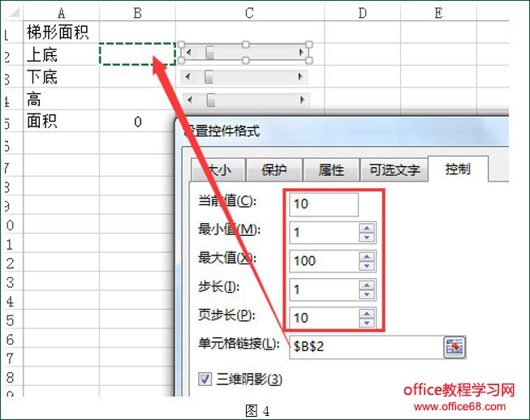This screenshot has height=420, width=530.
Task: Click the thumb of 下底 scrollbar
Action: [x=209, y=77]
